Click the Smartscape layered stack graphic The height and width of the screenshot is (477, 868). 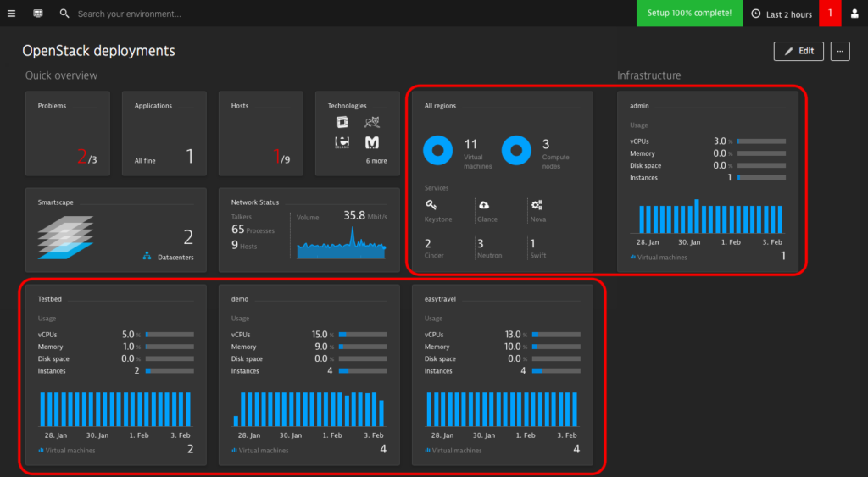[x=65, y=237]
